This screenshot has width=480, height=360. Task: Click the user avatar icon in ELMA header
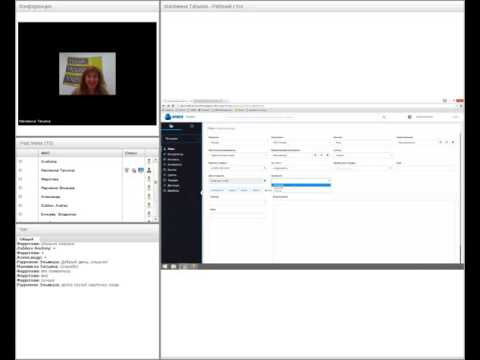[410, 117]
